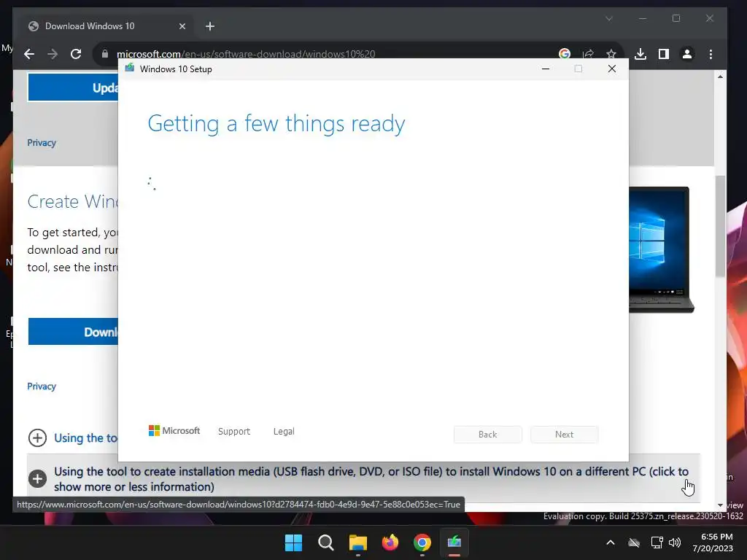Open taskbar Search
Screen dimensions: 747x560
click(x=326, y=542)
